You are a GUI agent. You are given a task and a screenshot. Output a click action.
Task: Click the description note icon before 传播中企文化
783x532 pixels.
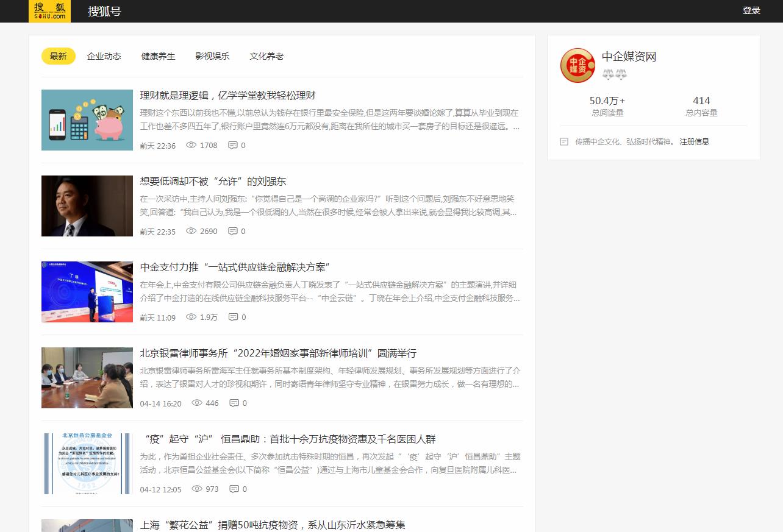pyautogui.click(x=564, y=141)
